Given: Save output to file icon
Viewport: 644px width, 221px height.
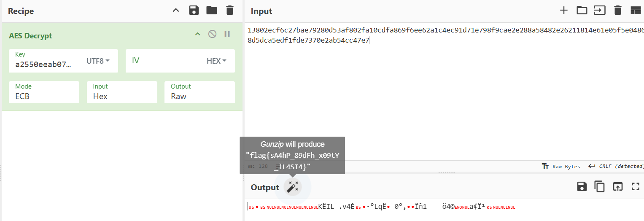Looking at the screenshot, I should pos(582,186).
